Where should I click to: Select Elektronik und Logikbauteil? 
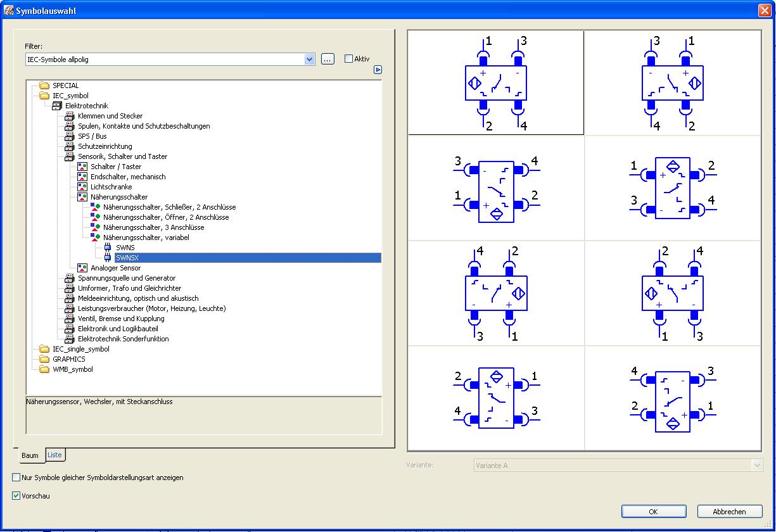tap(118, 329)
